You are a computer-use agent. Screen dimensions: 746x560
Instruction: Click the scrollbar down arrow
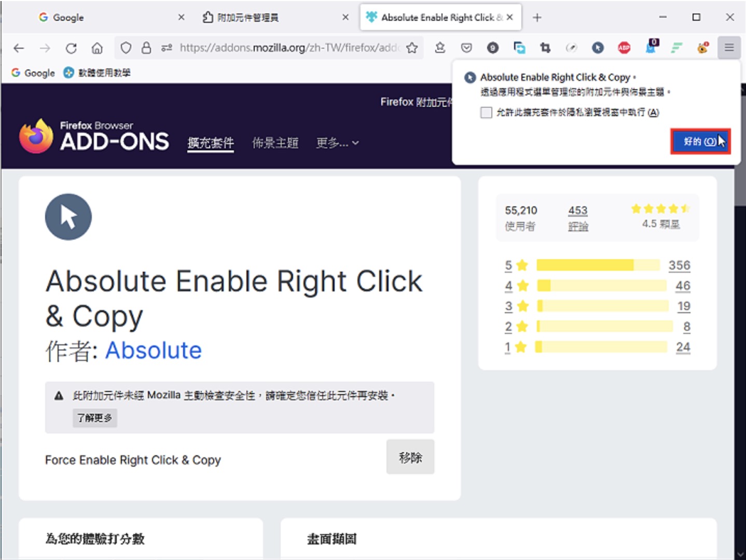click(740, 554)
